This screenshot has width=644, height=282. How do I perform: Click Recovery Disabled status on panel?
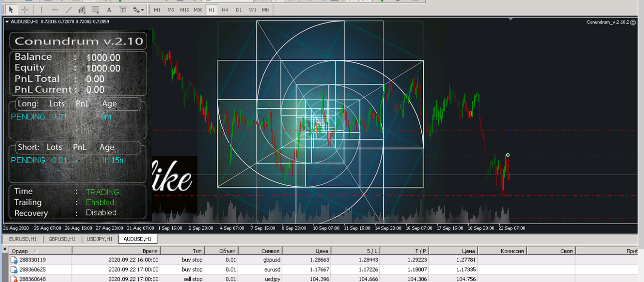(101, 213)
